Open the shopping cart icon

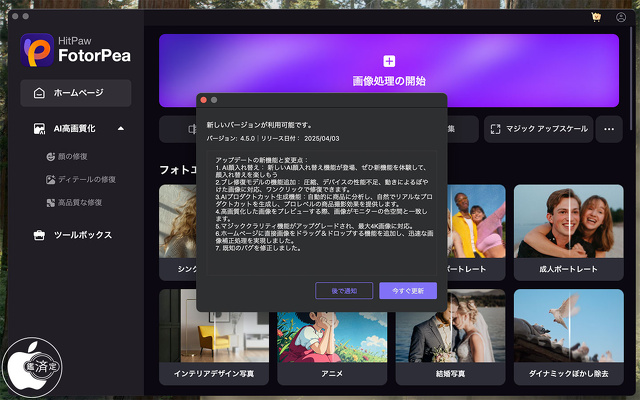(596, 17)
